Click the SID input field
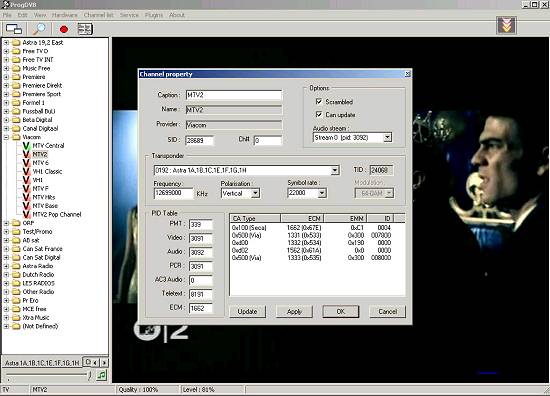550x396 pixels. (x=199, y=140)
